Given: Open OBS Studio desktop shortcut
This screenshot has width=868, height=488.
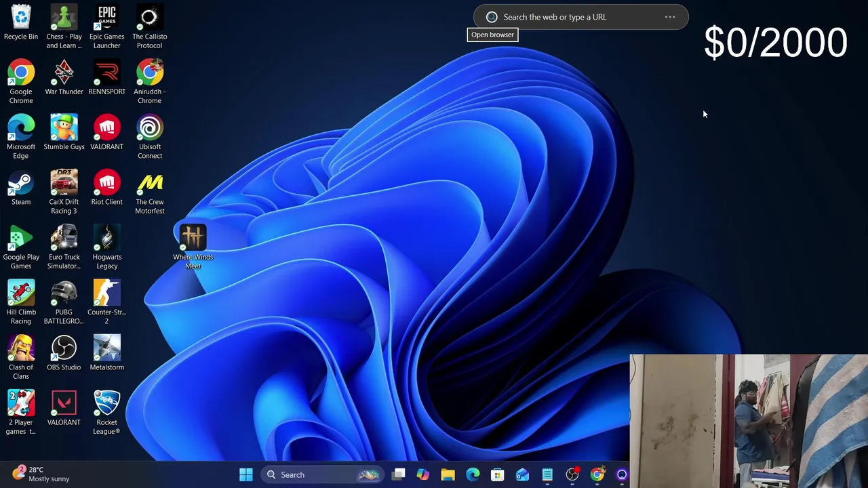Looking at the screenshot, I should [x=64, y=352].
